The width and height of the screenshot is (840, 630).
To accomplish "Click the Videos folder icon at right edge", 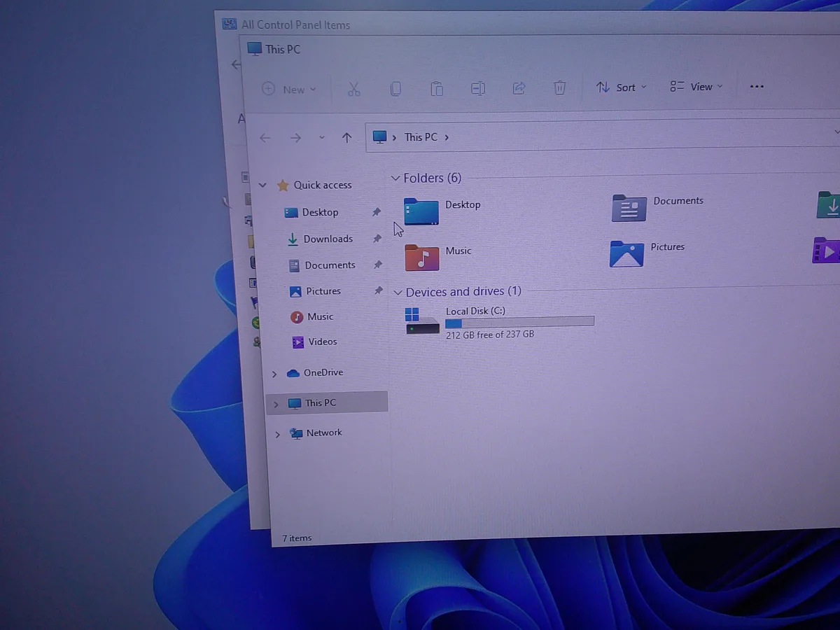I will point(827,251).
